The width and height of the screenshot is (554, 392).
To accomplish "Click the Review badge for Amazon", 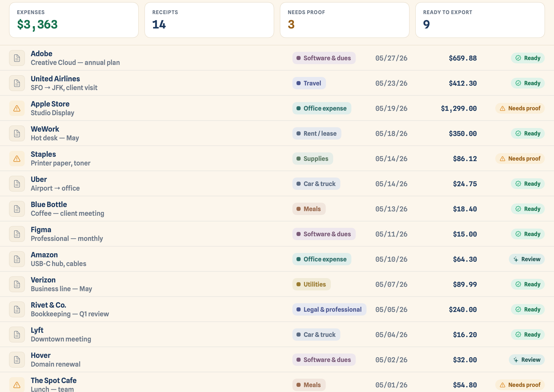I will (527, 259).
